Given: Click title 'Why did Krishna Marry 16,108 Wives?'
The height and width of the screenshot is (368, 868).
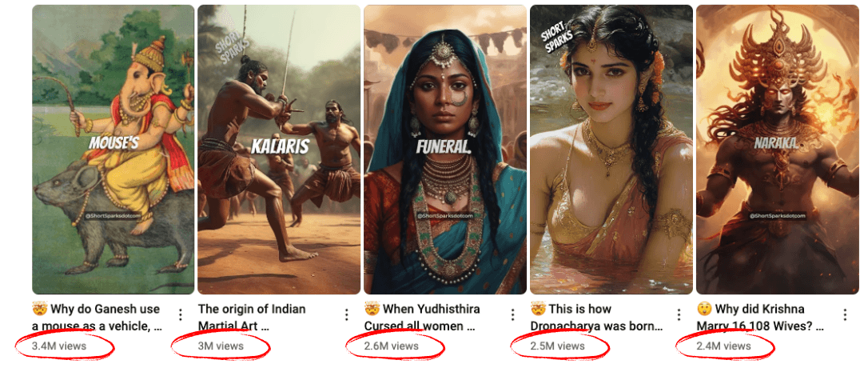Looking at the screenshot, I should (x=760, y=318).
